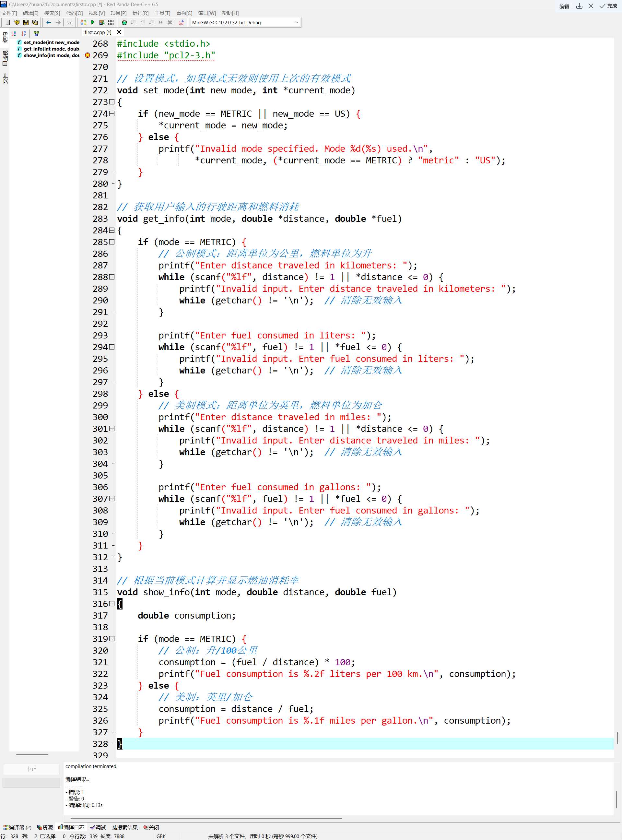
Task: Navigate back with the left arrow icon
Action: coord(49,23)
